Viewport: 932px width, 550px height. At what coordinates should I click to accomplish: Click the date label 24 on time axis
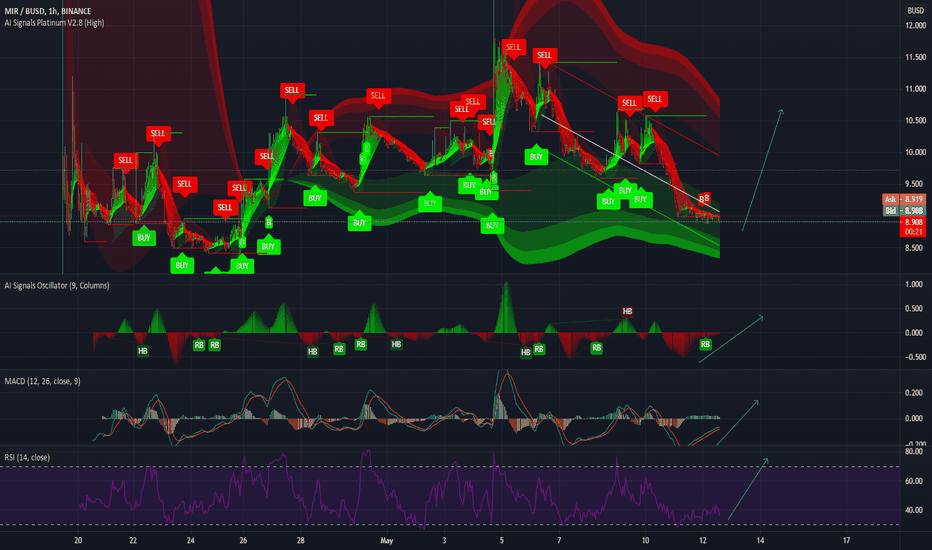tap(190, 540)
